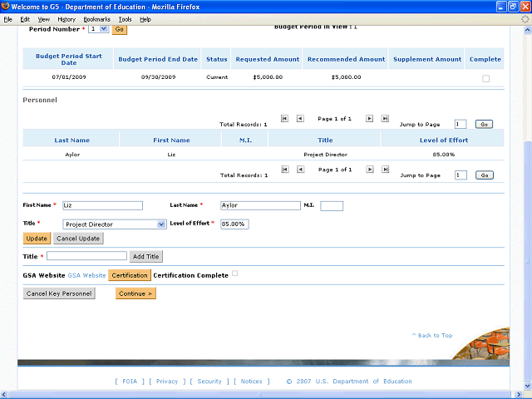Check the Complete checkbox in budget period row

pos(486,78)
